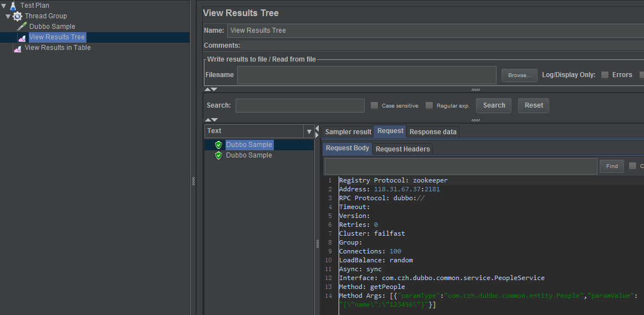Click the Find button
The height and width of the screenshot is (315, 644).
611,166
